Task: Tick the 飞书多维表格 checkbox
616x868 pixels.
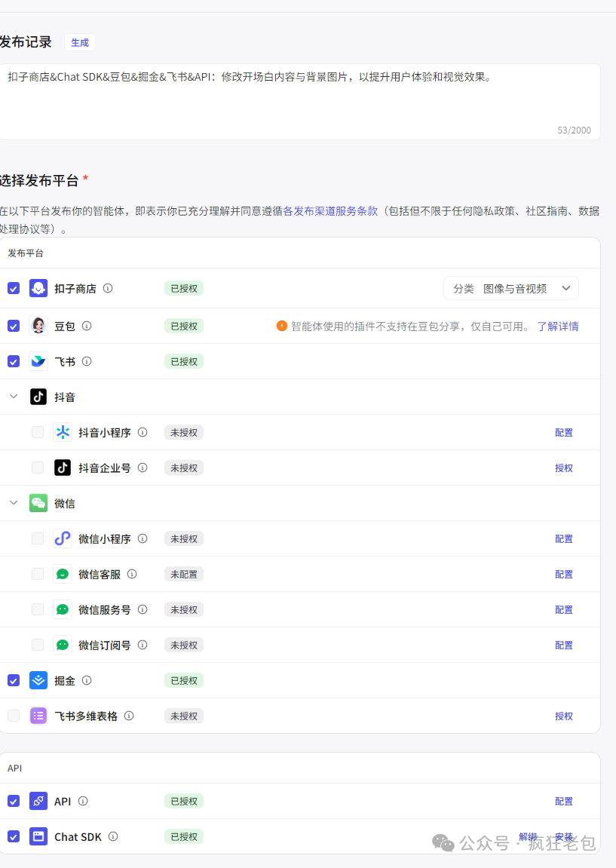Action: click(x=14, y=716)
